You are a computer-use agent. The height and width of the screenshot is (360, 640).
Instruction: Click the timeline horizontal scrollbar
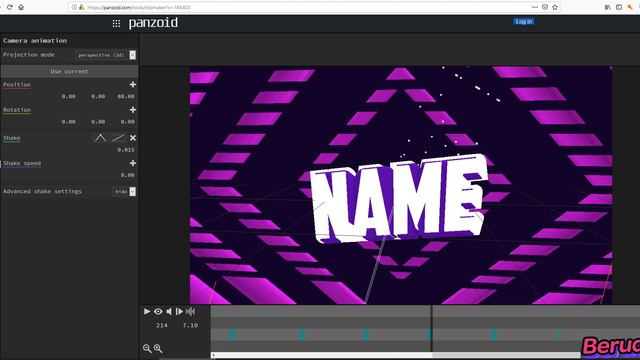click(x=396, y=355)
